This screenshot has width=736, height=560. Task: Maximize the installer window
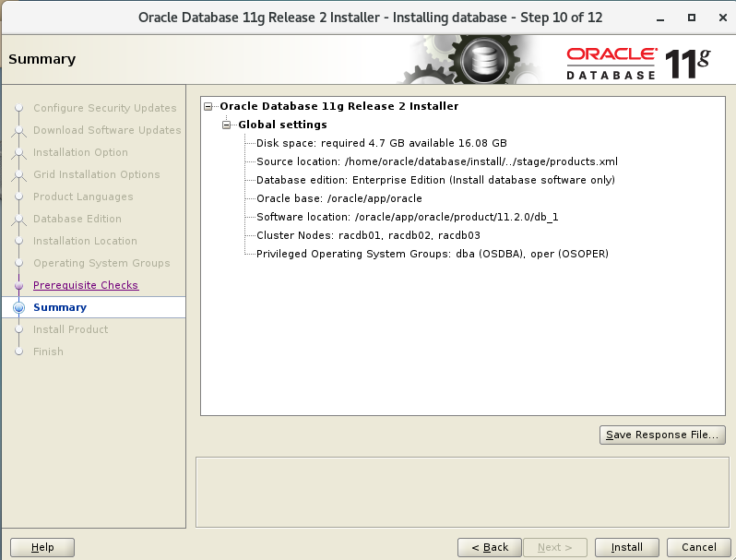pos(692,18)
